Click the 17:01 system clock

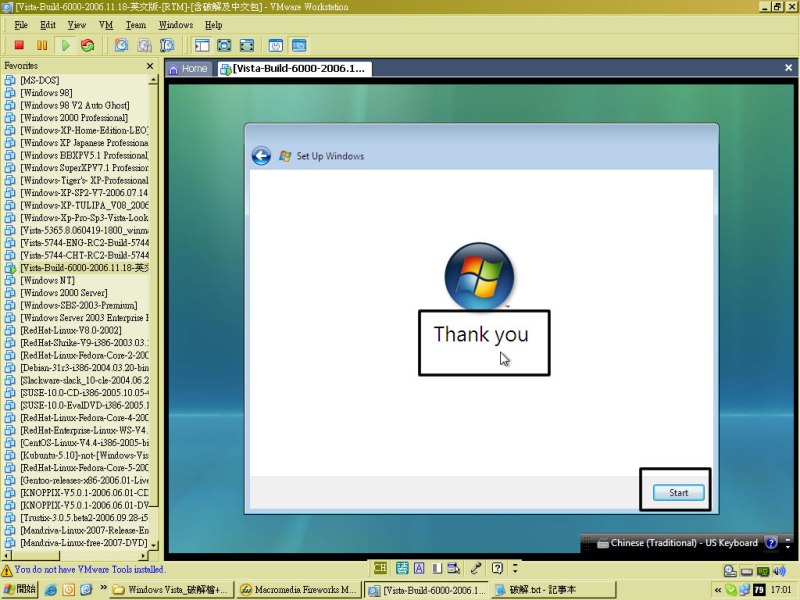[x=781, y=590]
